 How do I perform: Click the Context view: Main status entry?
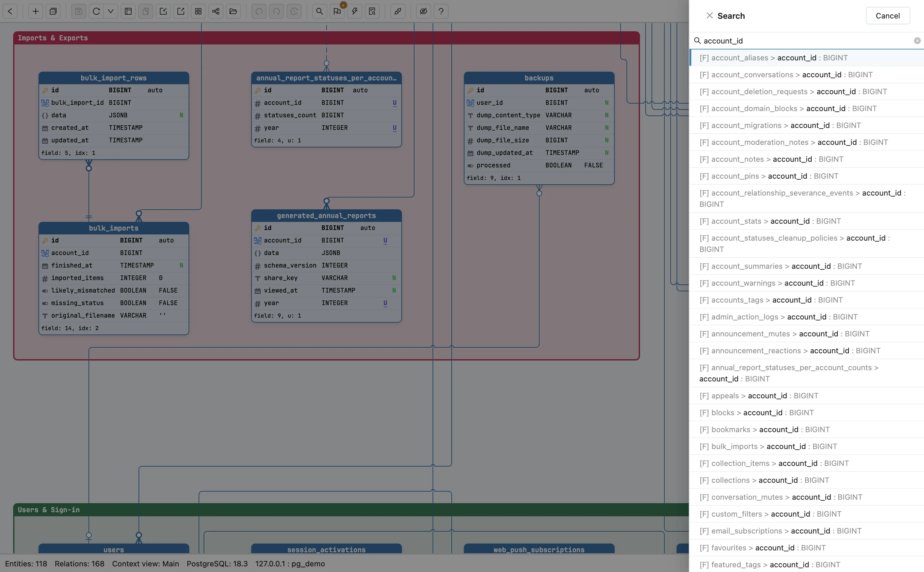pos(145,564)
